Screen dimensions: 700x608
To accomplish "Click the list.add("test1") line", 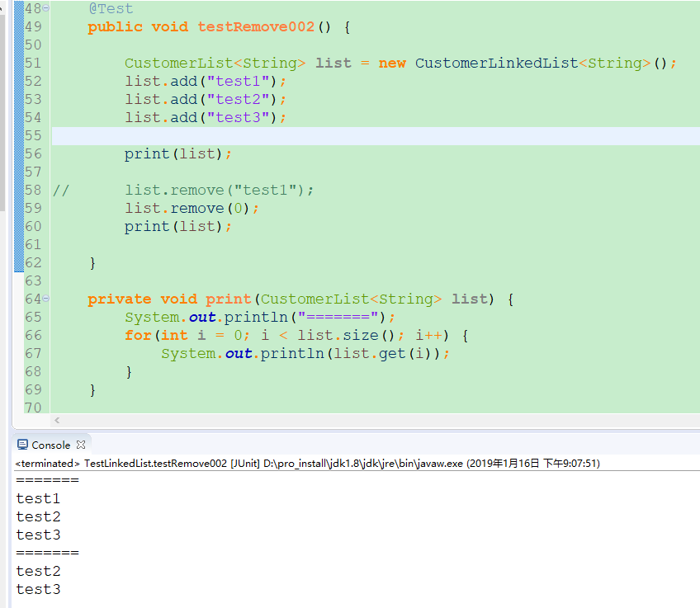I will click(206, 81).
